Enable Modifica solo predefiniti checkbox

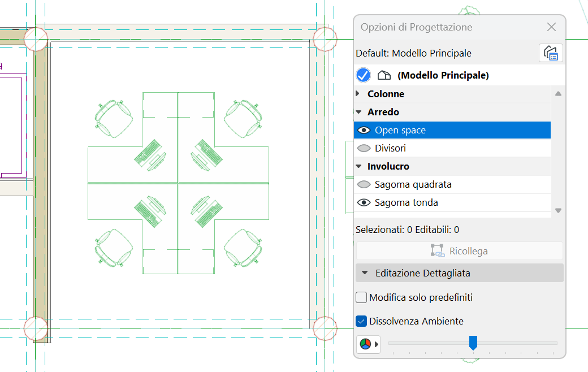(361, 297)
